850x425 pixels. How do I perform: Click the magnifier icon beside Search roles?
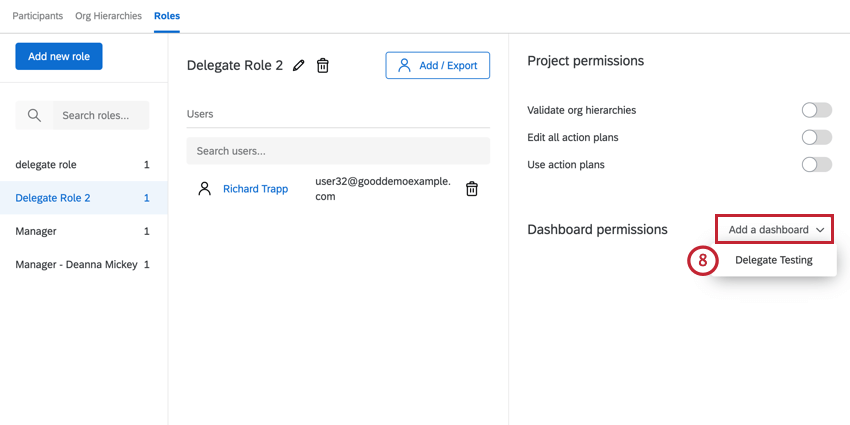pyautogui.click(x=34, y=116)
